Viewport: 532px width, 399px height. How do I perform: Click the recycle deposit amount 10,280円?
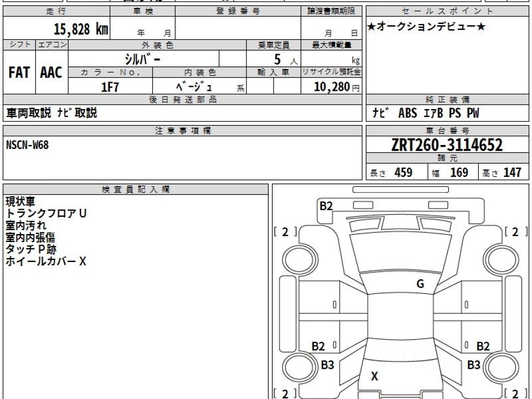pos(337,87)
